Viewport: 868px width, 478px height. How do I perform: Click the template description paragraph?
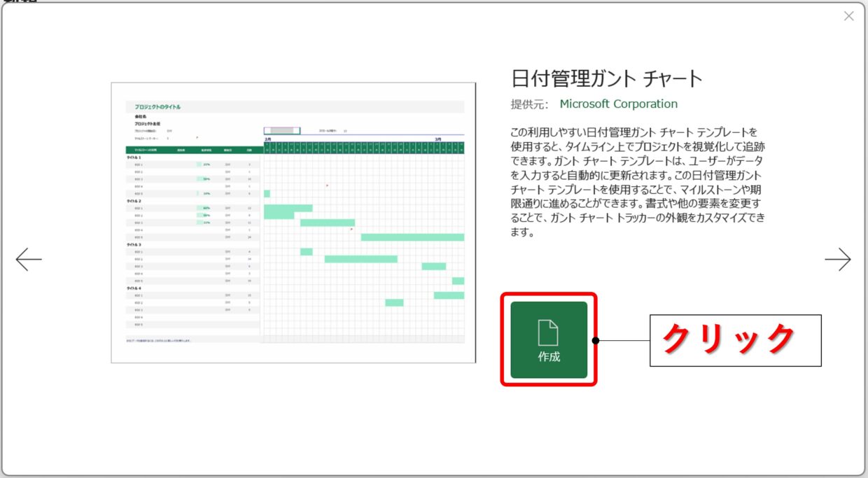pos(638,182)
